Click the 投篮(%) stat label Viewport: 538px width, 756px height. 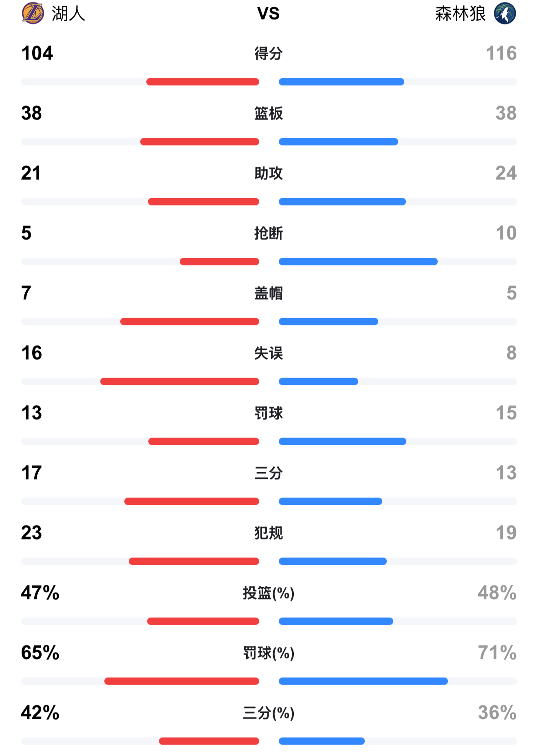(x=269, y=593)
